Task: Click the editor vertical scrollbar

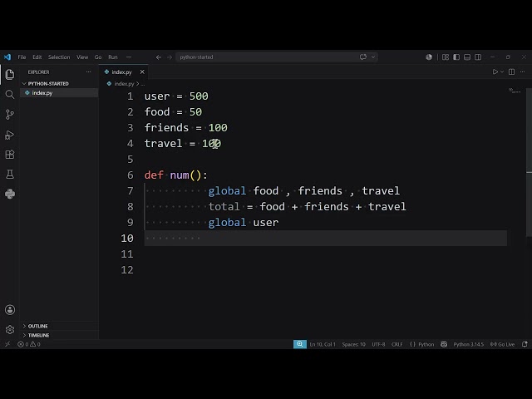Action: coord(529,163)
